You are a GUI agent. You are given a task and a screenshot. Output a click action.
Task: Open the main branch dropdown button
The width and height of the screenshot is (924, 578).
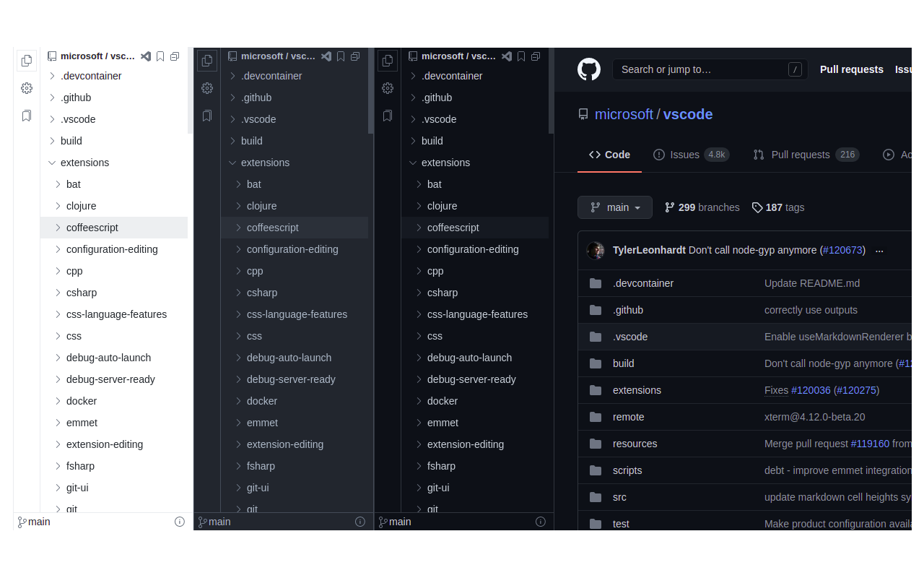pyautogui.click(x=615, y=207)
